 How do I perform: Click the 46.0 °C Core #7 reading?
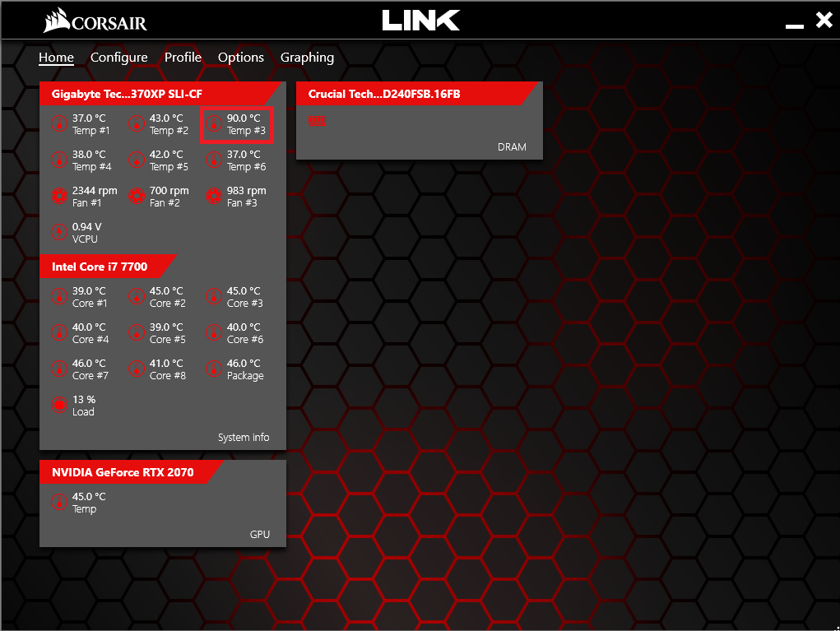(89, 363)
